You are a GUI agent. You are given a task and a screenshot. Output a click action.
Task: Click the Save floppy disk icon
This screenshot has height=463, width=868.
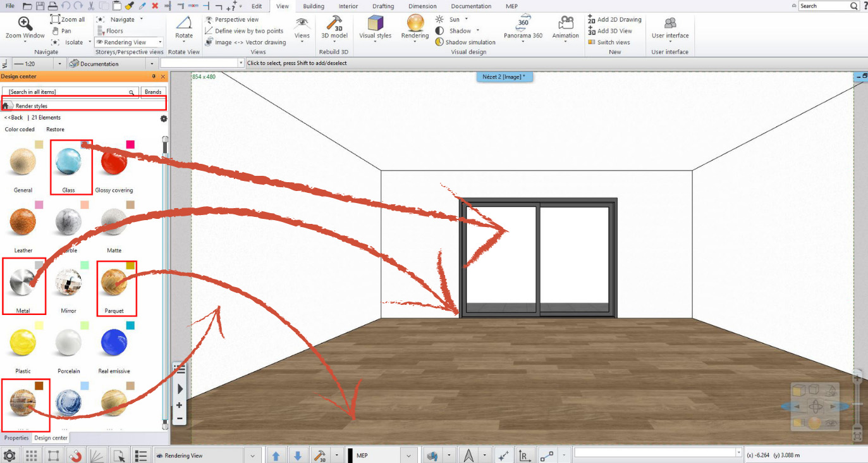(x=40, y=6)
